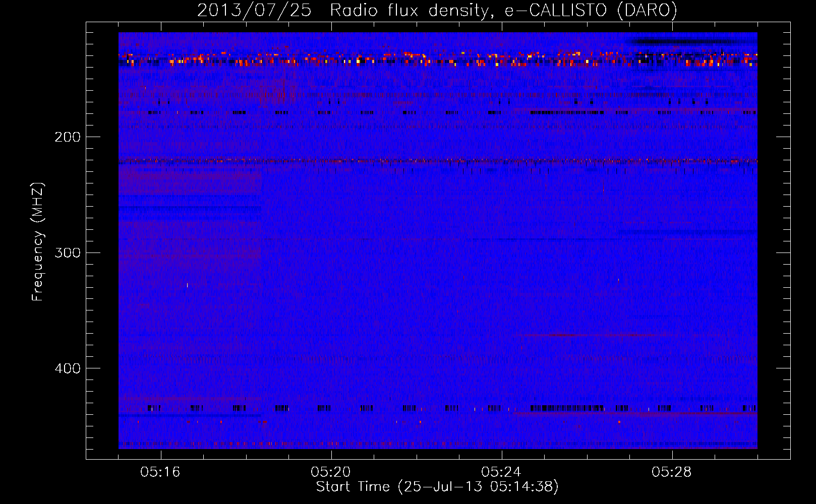
Task: Select the '400' frequency axis label
Action: pos(68,368)
